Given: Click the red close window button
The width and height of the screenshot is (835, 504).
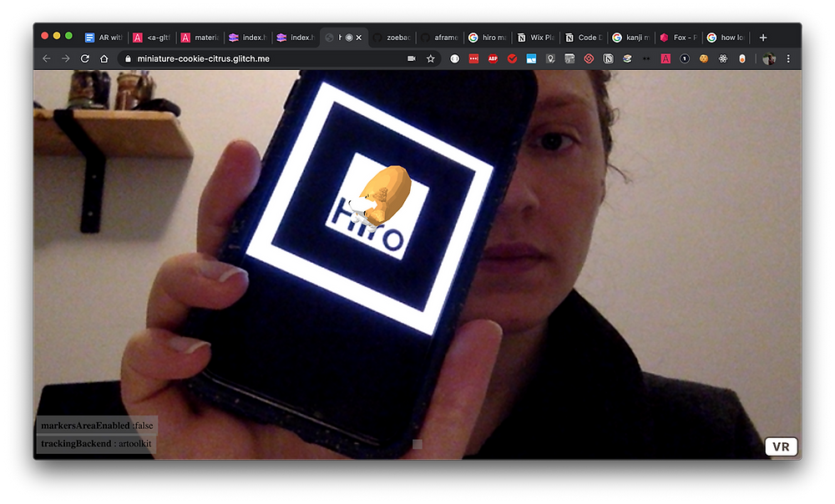Looking at the screenshot, I should pos(45,36).
